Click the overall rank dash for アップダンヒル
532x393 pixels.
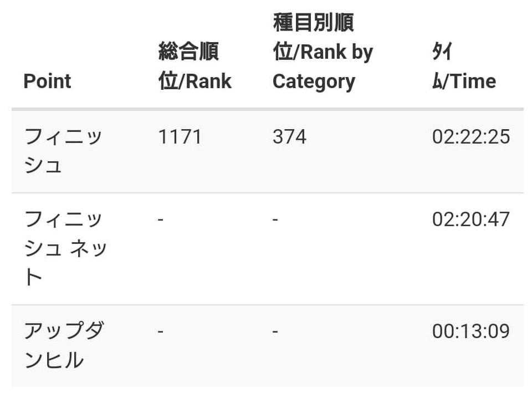[x=160, y=331]
